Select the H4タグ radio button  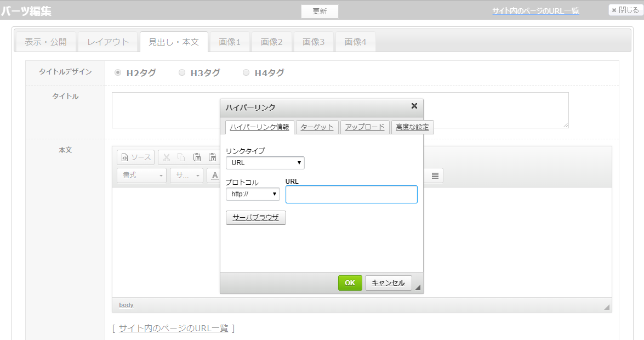click(246, 72)
